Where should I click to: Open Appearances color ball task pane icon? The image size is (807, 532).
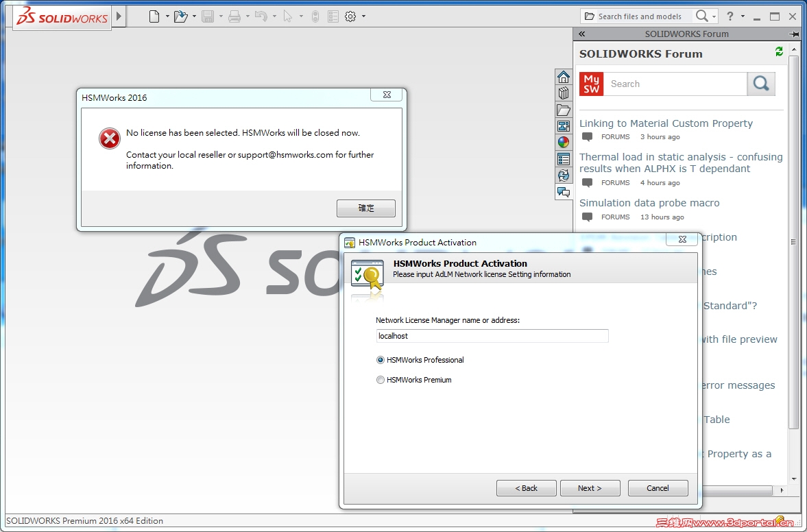click(564, 143)
